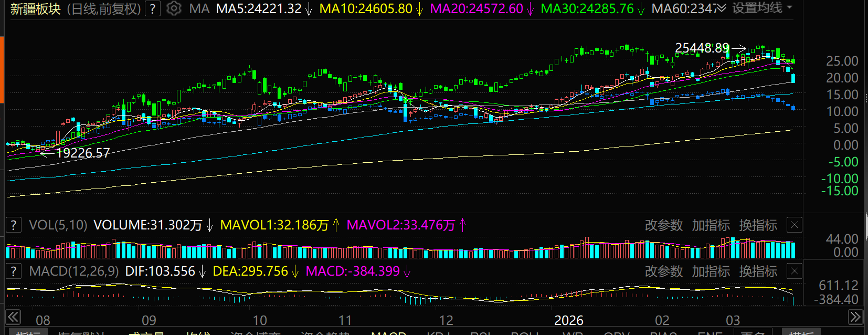Click 加指标 in the MACD panel

[711, 271]
